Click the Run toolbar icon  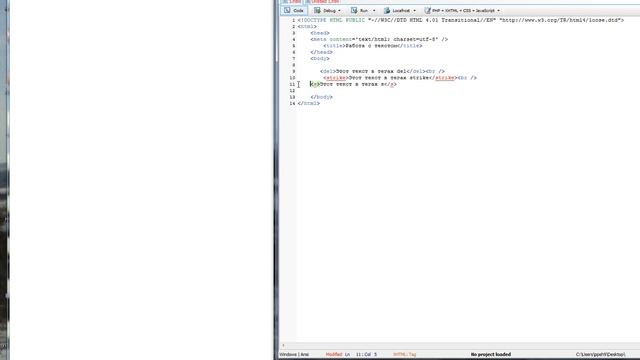click(354, 10)
